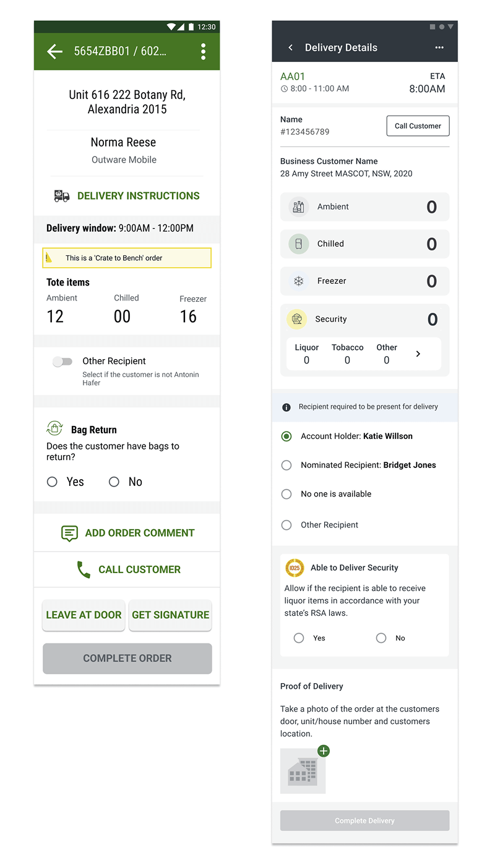Image resolution: width=495 pixels, height=868 pixels.
Task: Tap the order comment speech bubble icon
Action: [69, 533]
